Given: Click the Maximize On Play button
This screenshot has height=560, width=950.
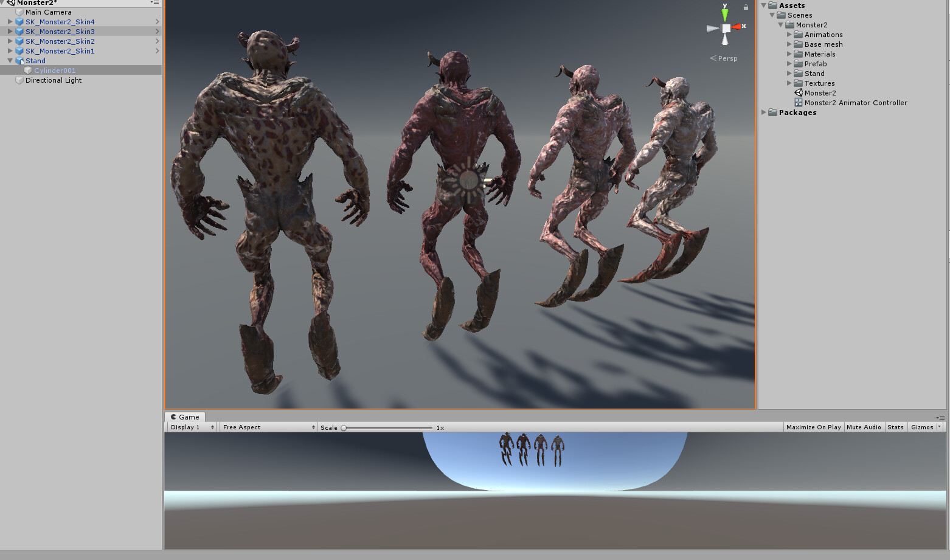Looking at the screenshot, I should [x=813, y=427].
